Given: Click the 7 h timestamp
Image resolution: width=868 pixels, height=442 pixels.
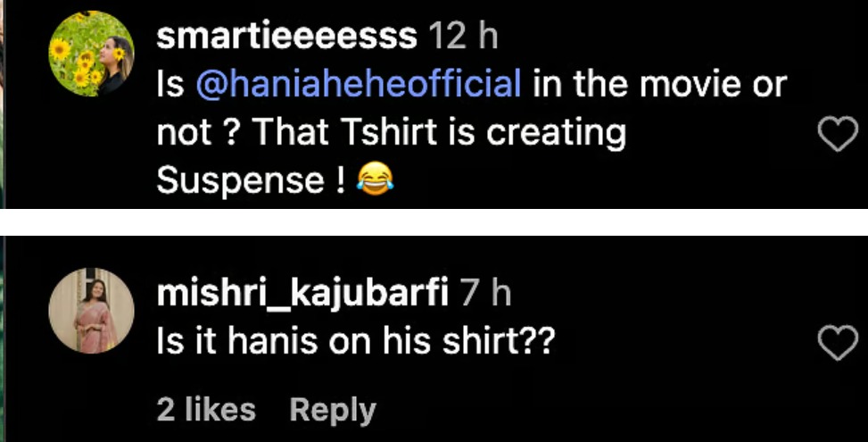Looking at the screenshot, I should coord(484,294).
